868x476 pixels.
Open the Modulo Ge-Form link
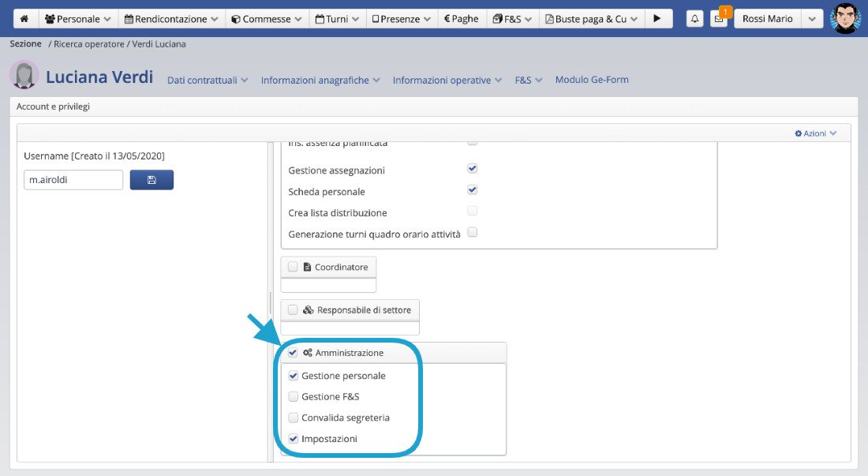592,80
